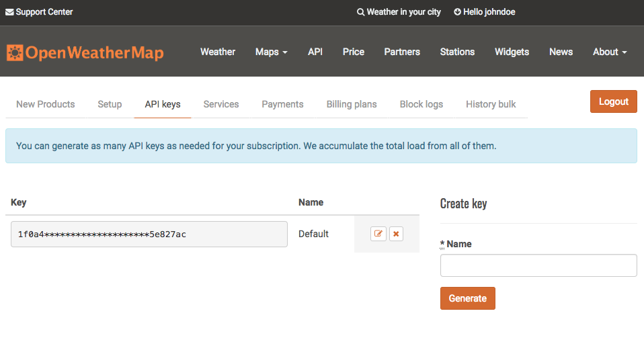Expand the About dropdown menu
The image size is (644, 344).
point(609,52)
